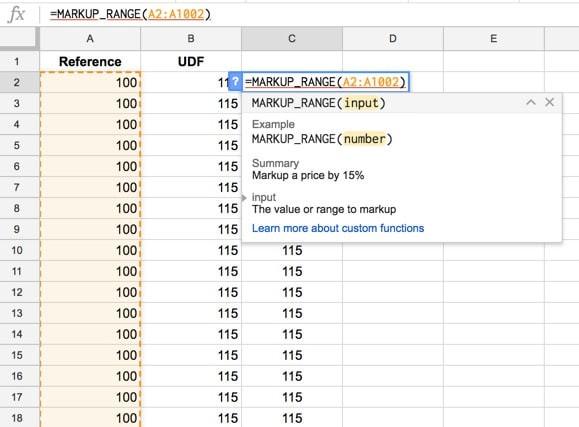This screenshot has width=579, height=427.
Task: Select column B header
Action: click(191, 39)
